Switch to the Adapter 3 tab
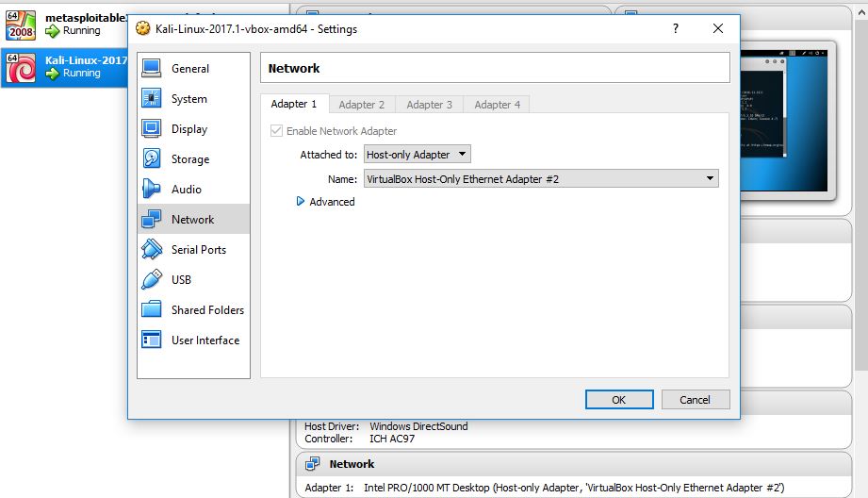Viewport: 868px width, 498px height. [430, 104]
